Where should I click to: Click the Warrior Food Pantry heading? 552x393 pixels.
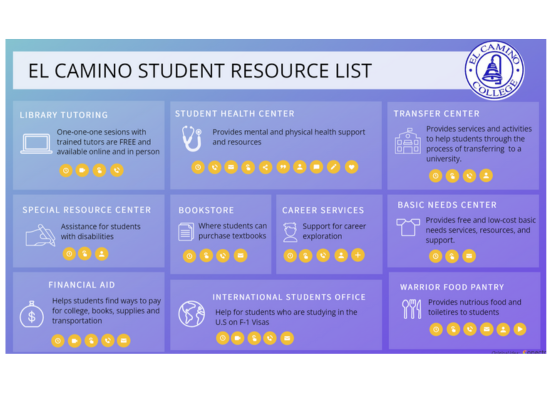[x=452, y=287]
